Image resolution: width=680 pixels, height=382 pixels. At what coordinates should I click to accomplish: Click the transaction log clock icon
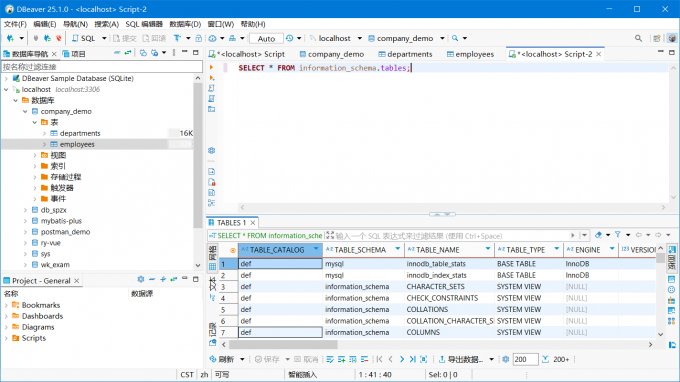(289, 38)
